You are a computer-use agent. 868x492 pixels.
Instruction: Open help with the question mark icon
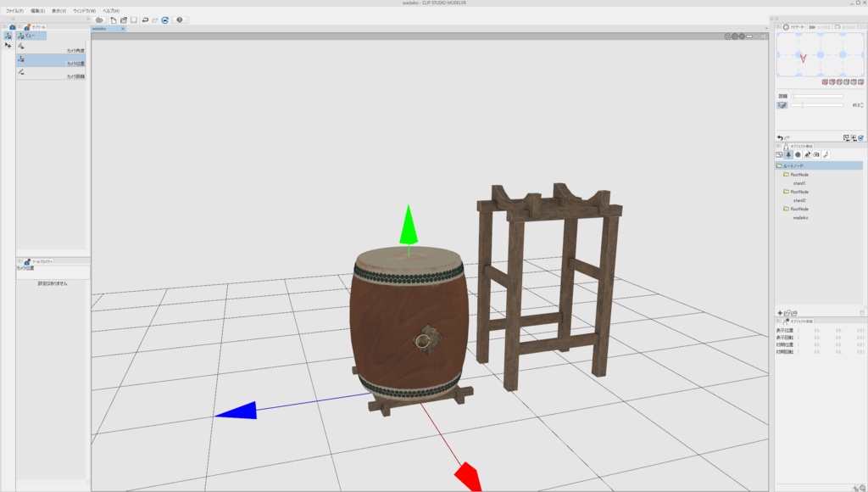(180, 20)
